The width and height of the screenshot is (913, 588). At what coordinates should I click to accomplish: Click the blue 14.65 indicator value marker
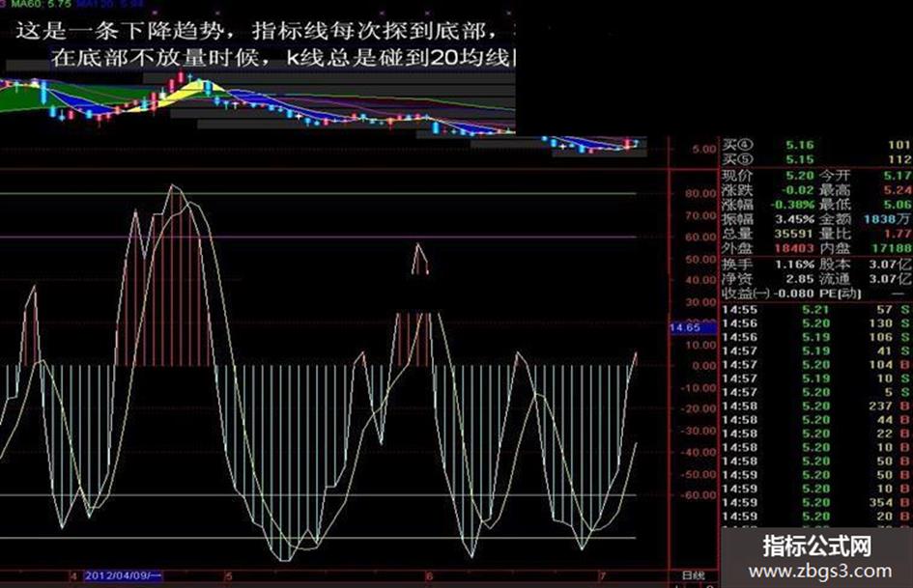click(x=693, y=327)
